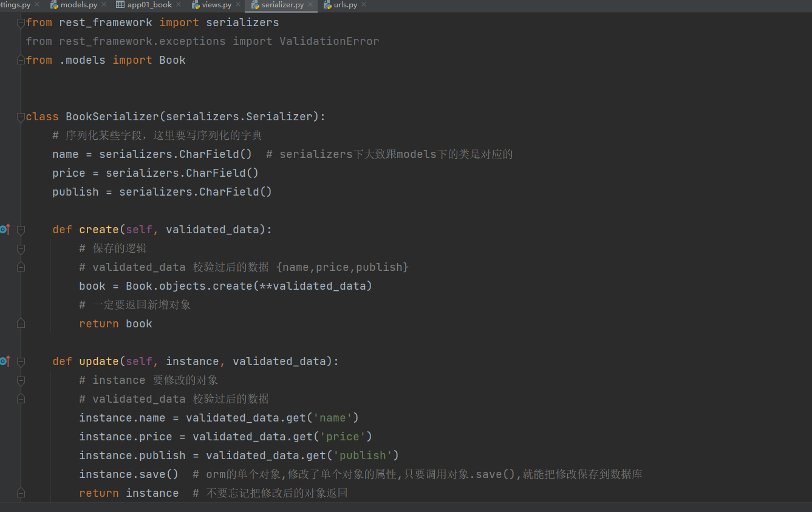Click the override gutter icon beside def update
812x512 pixels.
tap(5, 361)
